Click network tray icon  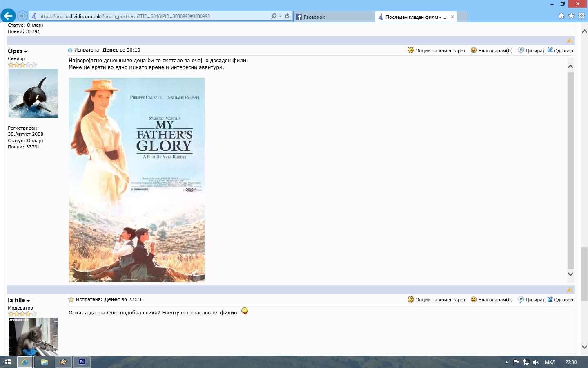526,362
